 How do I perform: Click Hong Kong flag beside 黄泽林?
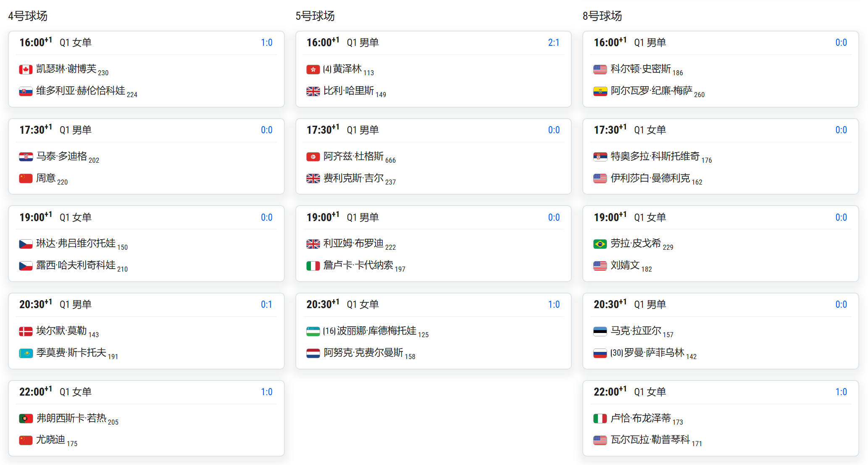pyautogui.click(x=313, y=69)
